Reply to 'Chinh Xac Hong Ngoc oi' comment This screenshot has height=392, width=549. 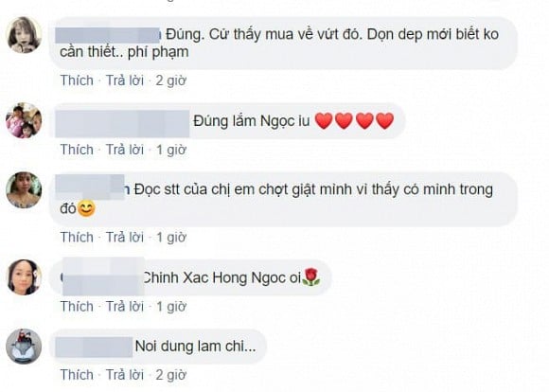tap(125, 307)
